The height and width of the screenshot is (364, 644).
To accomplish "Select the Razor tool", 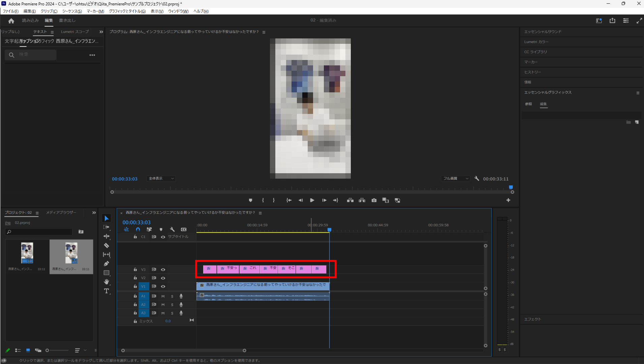I will click(106, 246).
